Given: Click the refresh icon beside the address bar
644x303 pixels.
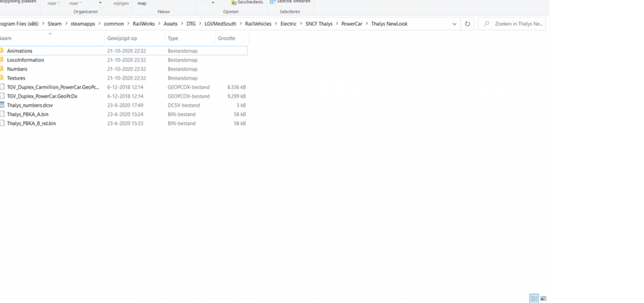Looking at the screenshot, I should pyautogui.click(x=467, y=24).
